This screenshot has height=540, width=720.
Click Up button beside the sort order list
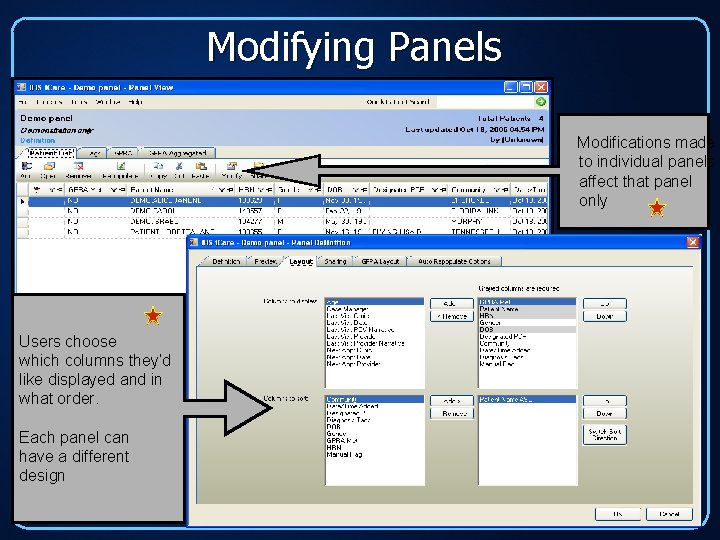pos(604,401)
